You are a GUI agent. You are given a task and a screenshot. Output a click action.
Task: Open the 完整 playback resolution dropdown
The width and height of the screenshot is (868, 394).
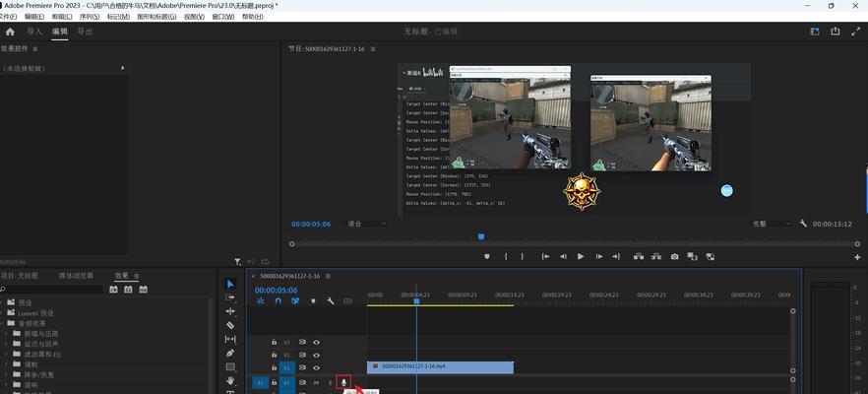click(x=772, y=224)
